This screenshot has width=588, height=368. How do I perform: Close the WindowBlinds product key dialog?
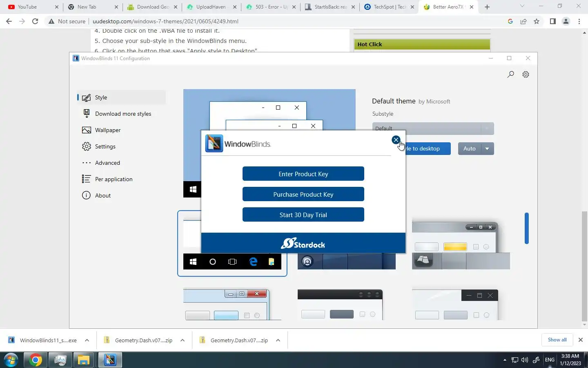coord(396,140)
